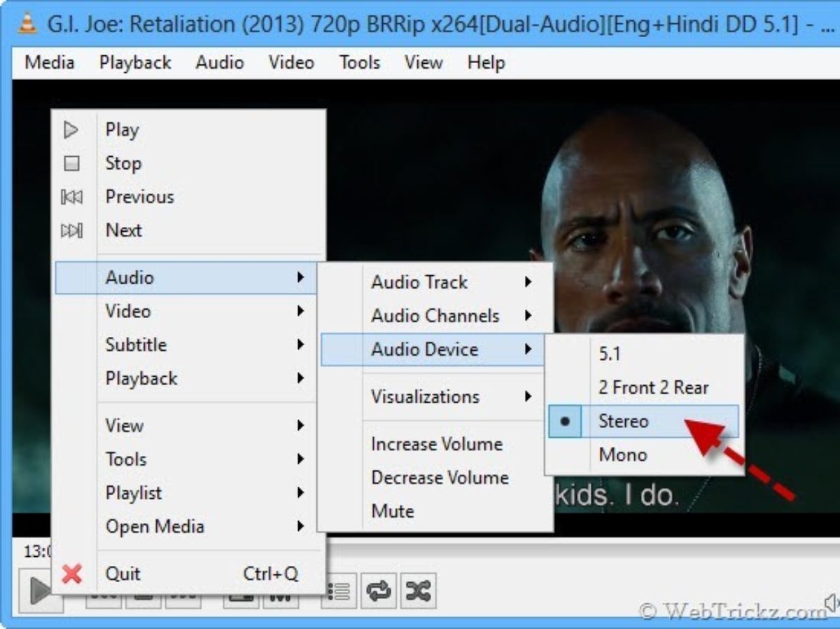This screenshot has height=629, width=840.
Task: Open the Audio menu in menu bar
Action: [x=220, y=63]
